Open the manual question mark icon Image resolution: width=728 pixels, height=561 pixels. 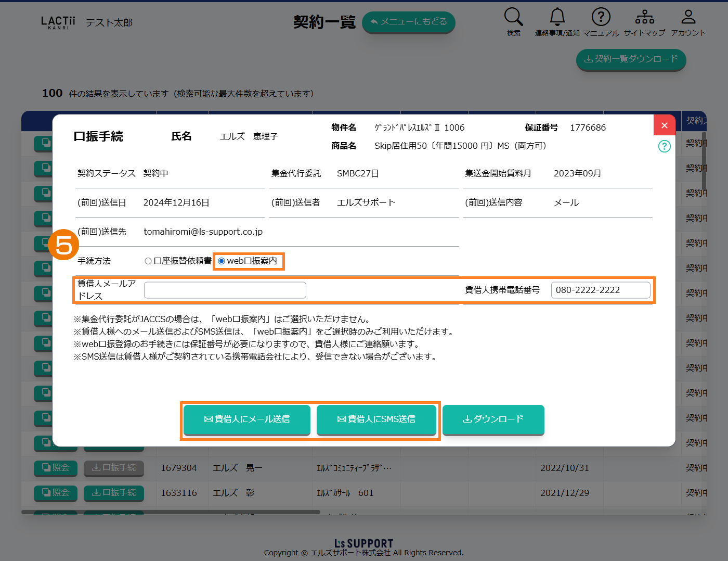tap(601, 17)
